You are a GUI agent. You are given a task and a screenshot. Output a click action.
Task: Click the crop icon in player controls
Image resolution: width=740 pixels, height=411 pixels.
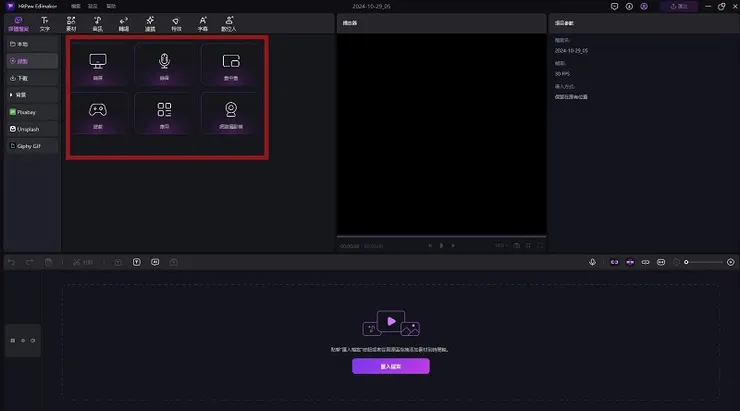click(528, 245)
